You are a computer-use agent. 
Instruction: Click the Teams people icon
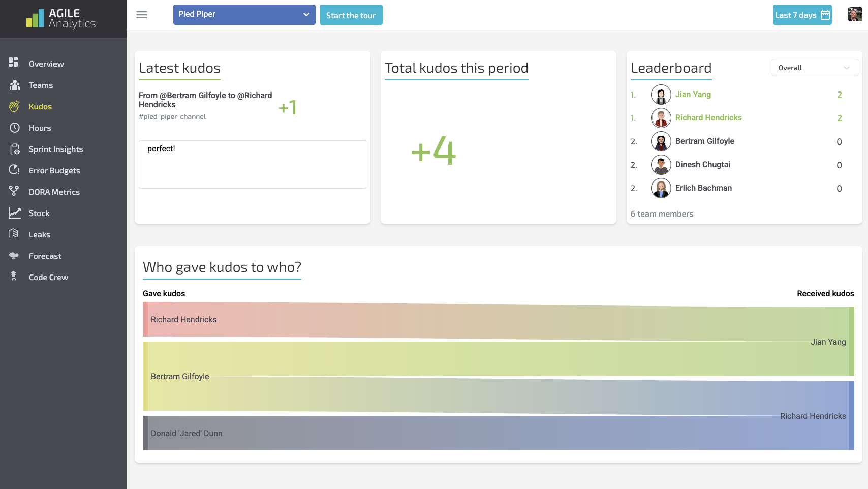[14, 85]
